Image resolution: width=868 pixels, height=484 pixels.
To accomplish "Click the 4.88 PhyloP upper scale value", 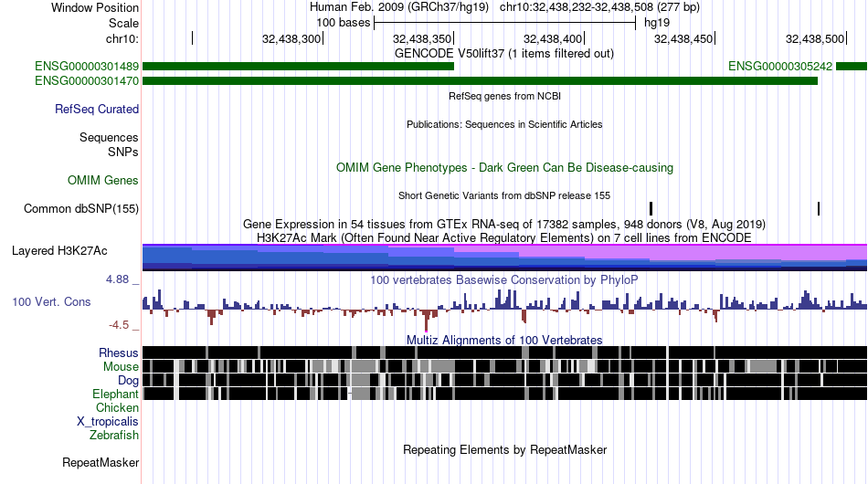I will point(117,279).
